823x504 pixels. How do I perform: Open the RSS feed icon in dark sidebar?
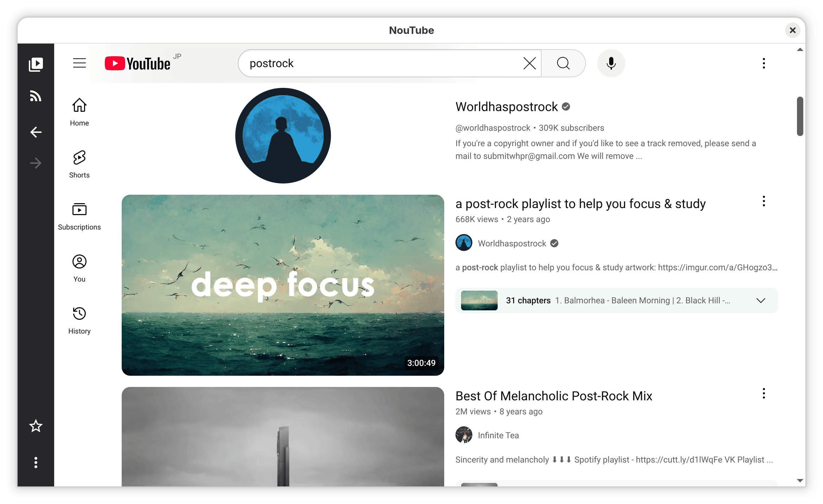pyautogui.click(x=36, y=96)
